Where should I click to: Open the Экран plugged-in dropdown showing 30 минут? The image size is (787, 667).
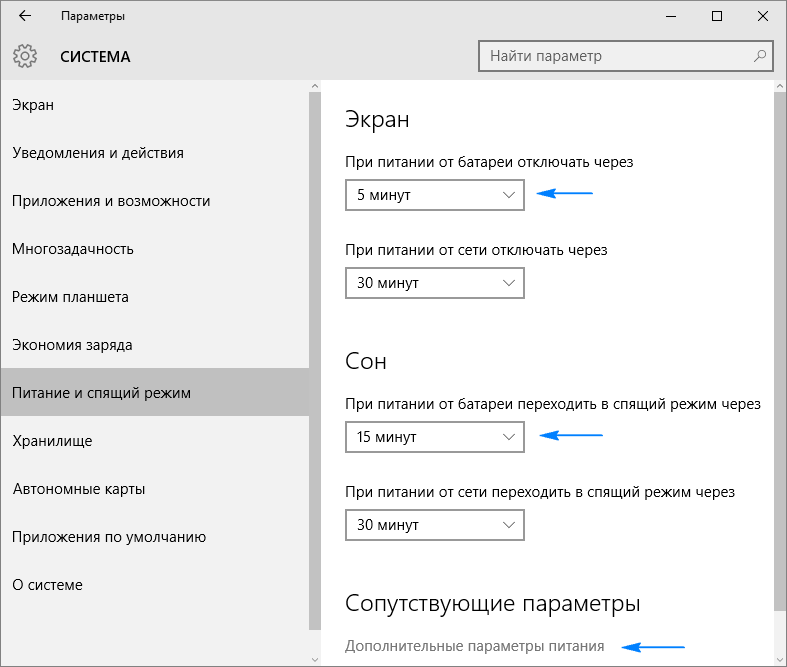(434, 283)
